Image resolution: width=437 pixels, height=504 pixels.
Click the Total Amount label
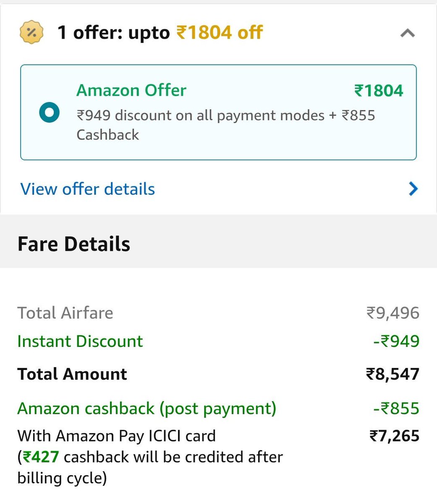[72, 374]
